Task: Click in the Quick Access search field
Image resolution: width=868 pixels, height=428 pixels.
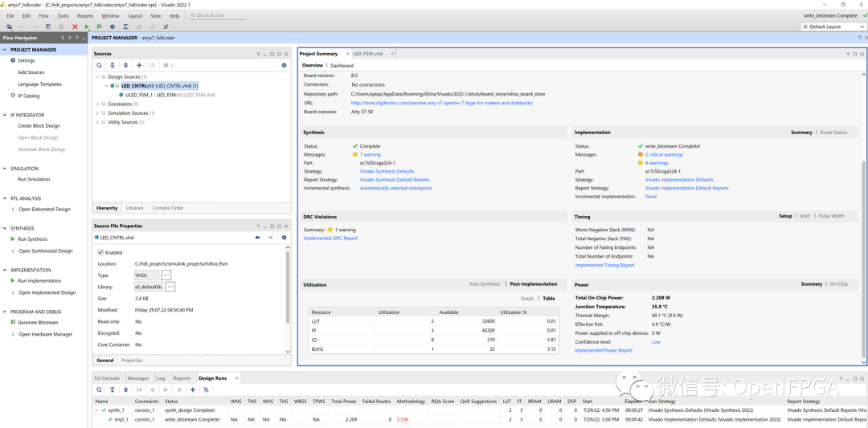Action: pos(218,15)
